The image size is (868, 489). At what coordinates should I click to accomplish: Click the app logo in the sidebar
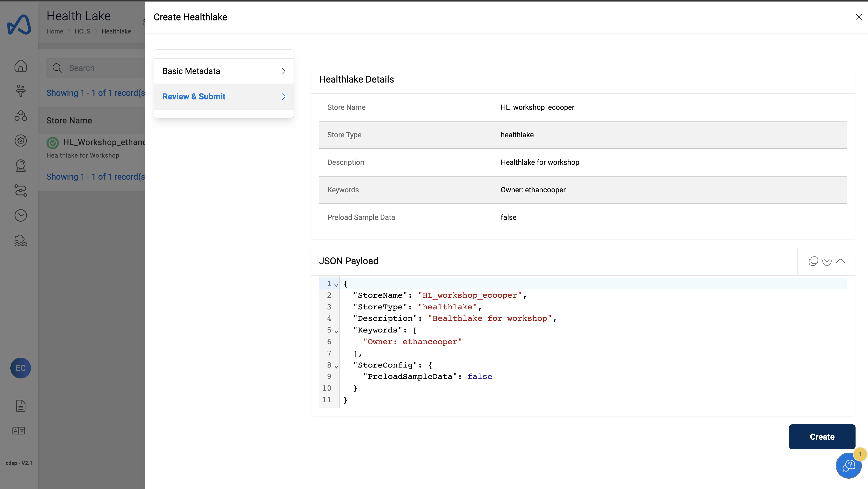click(x=19, y=25)
